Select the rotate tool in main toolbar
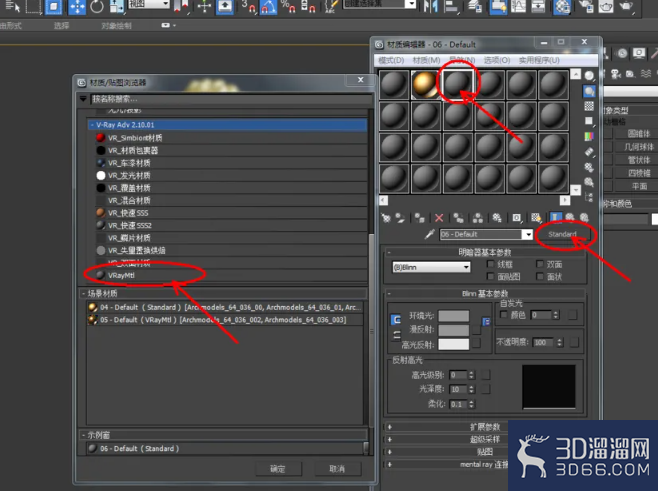Image resolution: width=658 pixels, height=491 pixels. click(97, 6)
